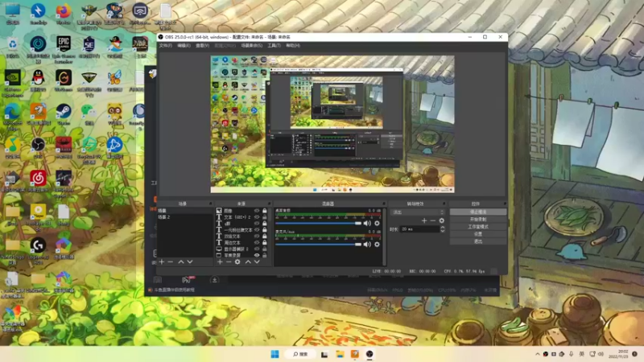
Task: Select NVIDIA GeForce Experience desktop icon
Action: [12, 84]
